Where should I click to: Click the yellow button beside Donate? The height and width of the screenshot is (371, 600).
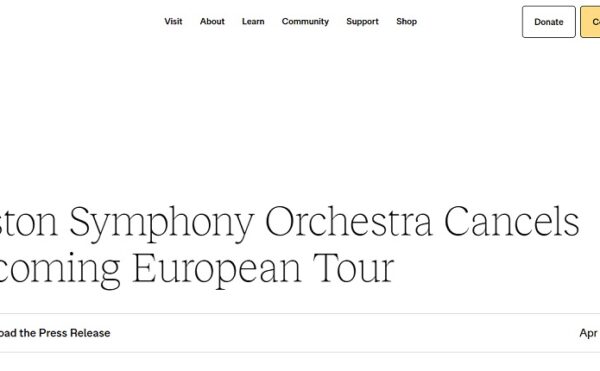pos(590,22)
